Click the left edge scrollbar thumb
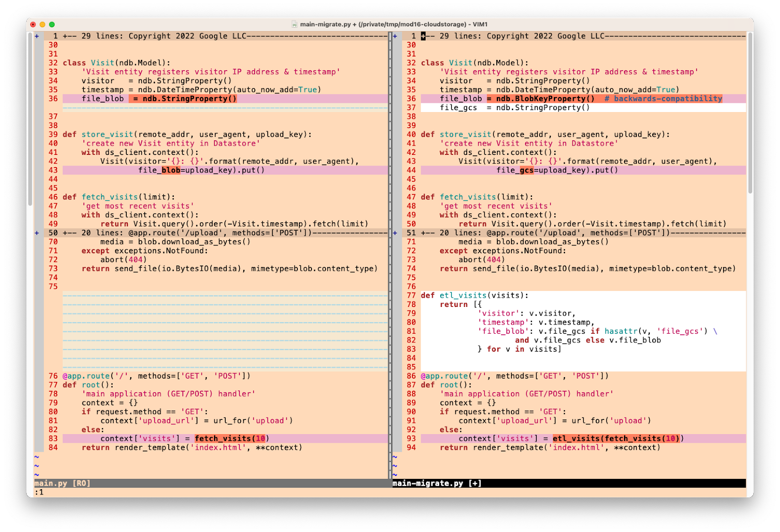The image size is (780, 532). (30, 117)
